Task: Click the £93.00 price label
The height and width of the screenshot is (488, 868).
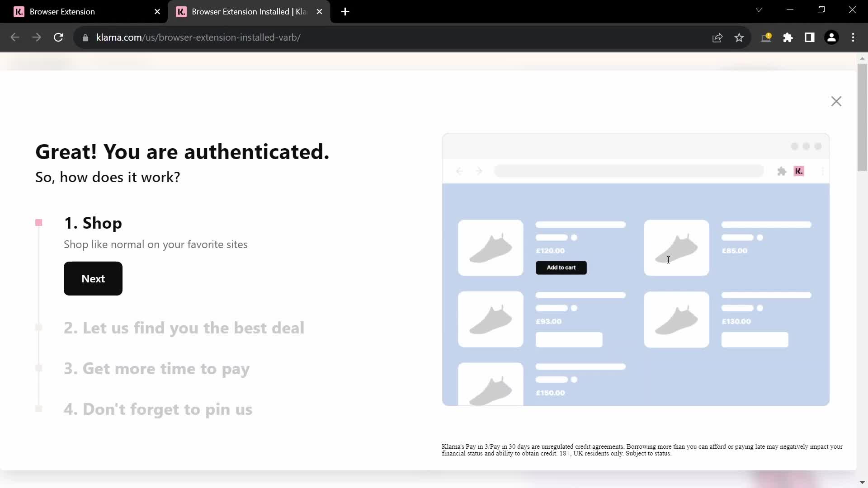Action: (548, 322)
